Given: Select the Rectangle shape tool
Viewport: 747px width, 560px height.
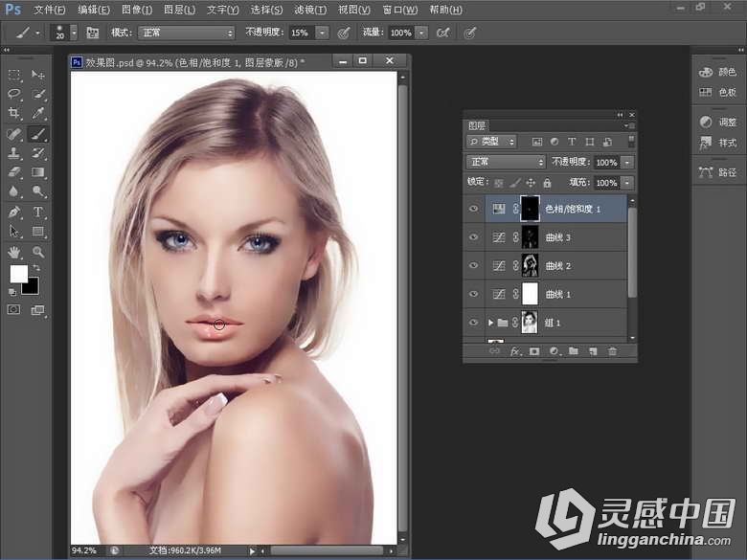Looking at the screenshot, I should point(38,232).
